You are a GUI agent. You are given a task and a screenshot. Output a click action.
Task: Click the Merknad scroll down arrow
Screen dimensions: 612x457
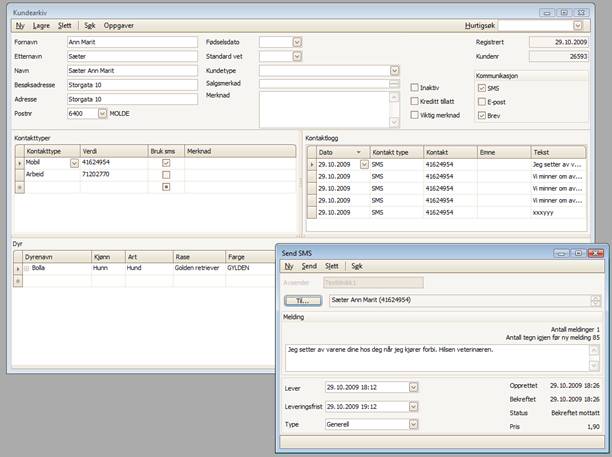point(395,123)
